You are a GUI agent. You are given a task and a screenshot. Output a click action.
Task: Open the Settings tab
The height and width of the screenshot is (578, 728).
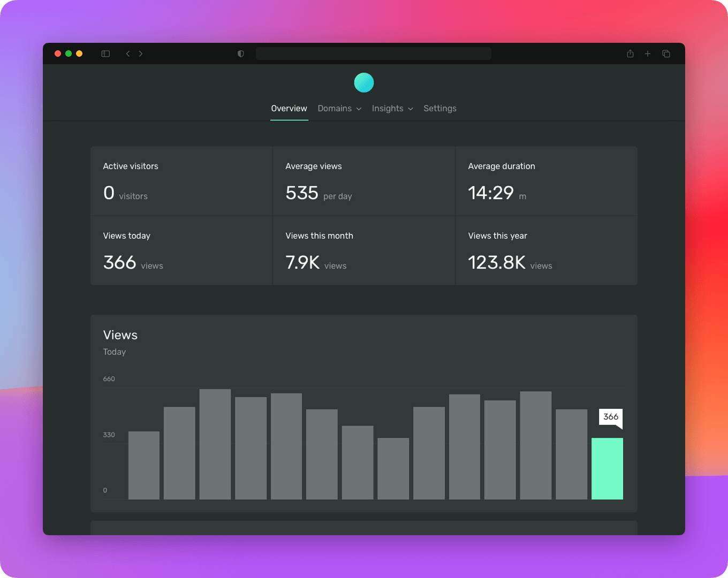(440, 108)
